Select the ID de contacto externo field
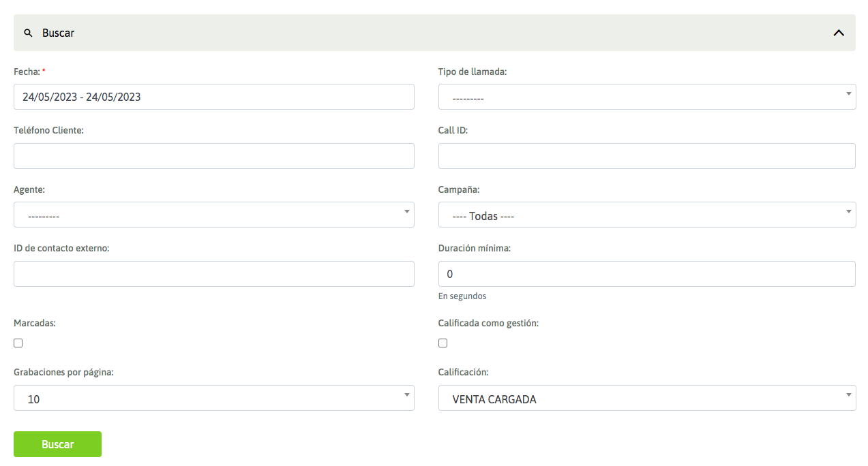Screen dimensions: 868x466 213,274
